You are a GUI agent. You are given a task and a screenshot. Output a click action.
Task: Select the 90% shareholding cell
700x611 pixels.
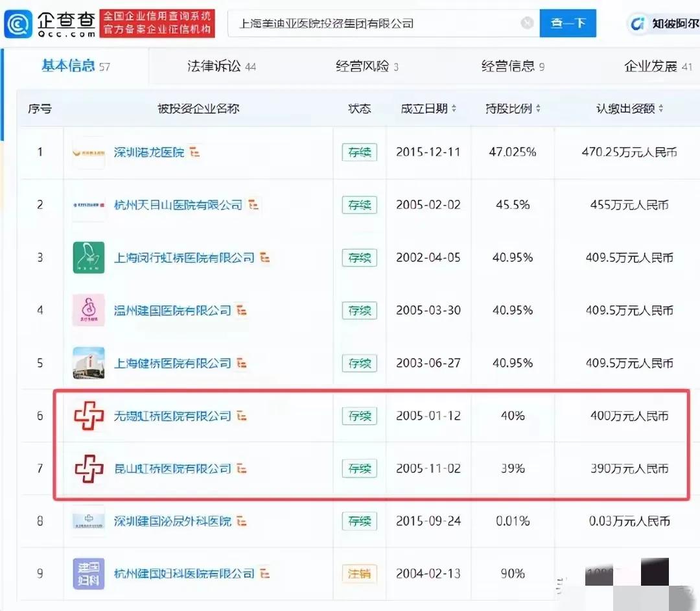coord(513,574)
